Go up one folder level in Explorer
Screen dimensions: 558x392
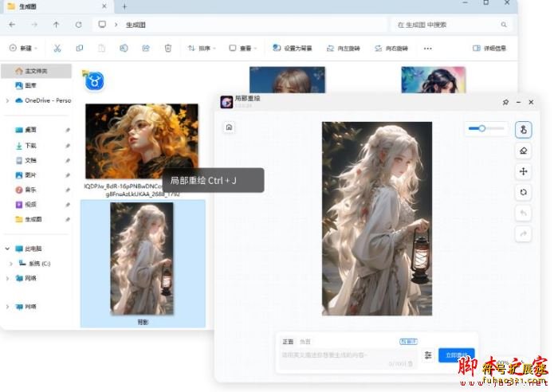[57, 25]
